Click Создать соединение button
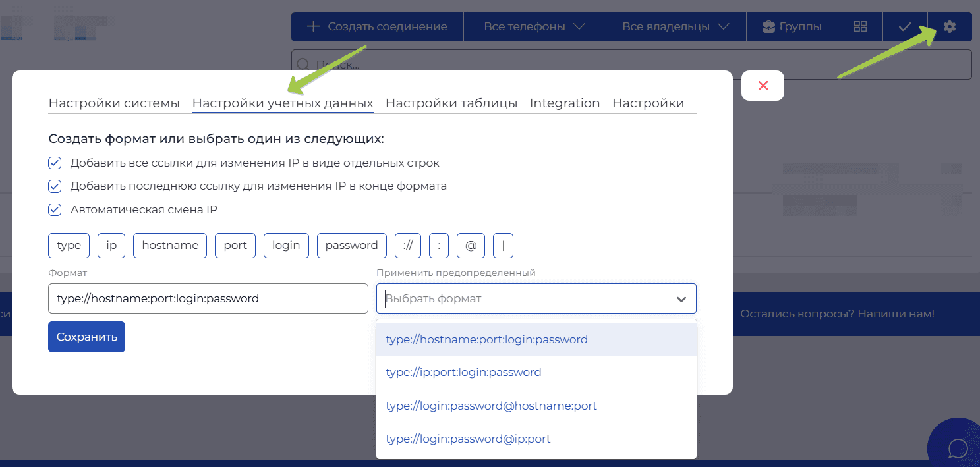The height and width of the screenshot is (467, 980). pyautogui.click(x=378, y=27)
